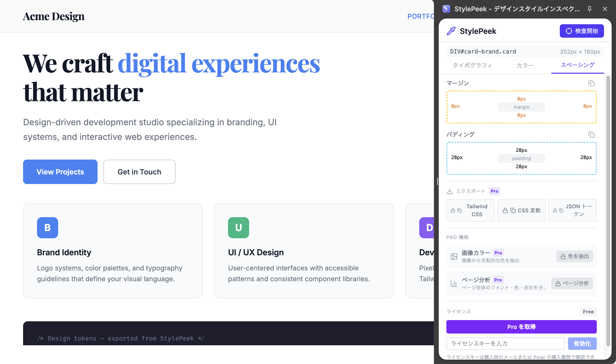Click the page analysis bar chart icon
The width and height of the screenshot is (616, 364).
pos(454,284)
